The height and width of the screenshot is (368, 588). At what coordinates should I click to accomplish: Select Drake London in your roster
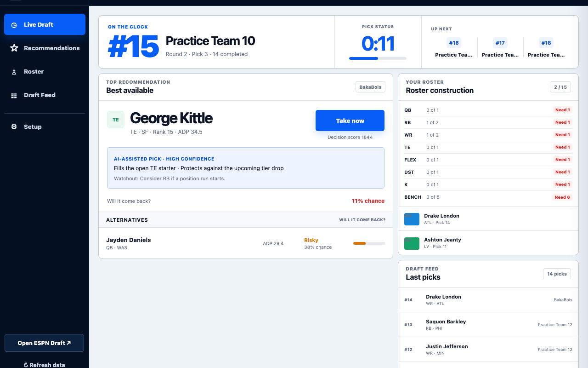click(488, 219)
